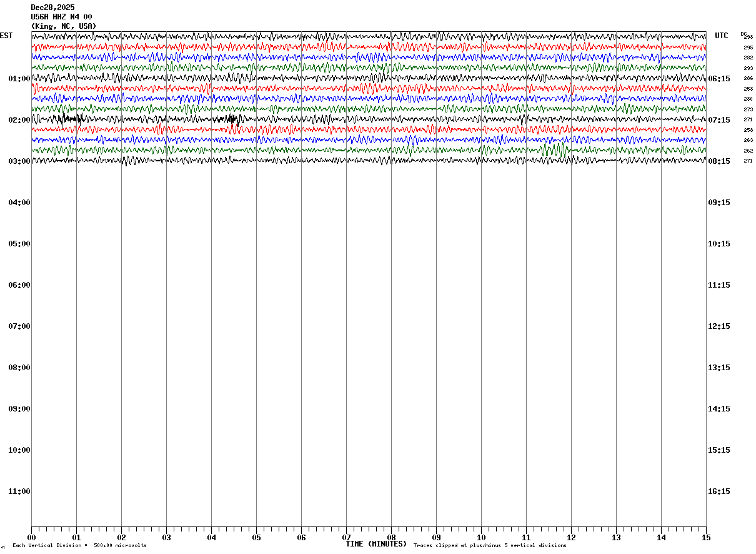
Task: Click the 12:15 UTC time label
Action: point(719,326)
